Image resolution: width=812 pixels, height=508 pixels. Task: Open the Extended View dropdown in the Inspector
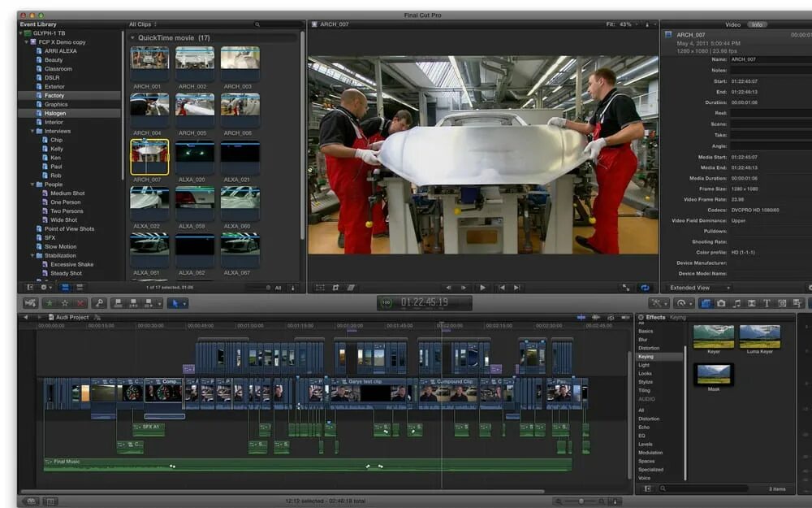coord(700,289)
